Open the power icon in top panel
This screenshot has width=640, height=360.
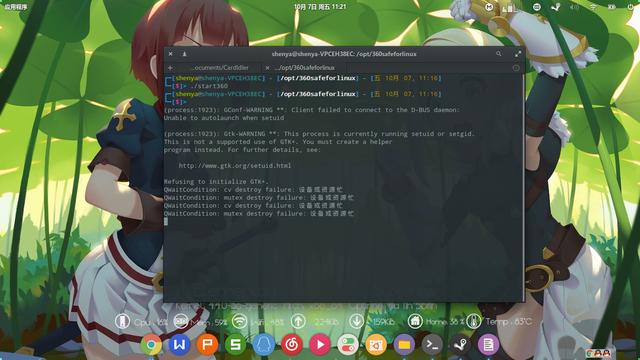pos(631,7)
